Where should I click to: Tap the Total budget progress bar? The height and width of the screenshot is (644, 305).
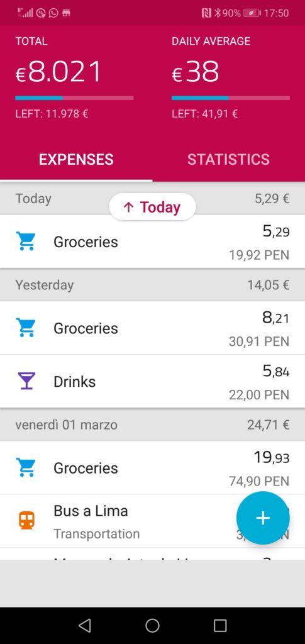click(x=74, y=98)
